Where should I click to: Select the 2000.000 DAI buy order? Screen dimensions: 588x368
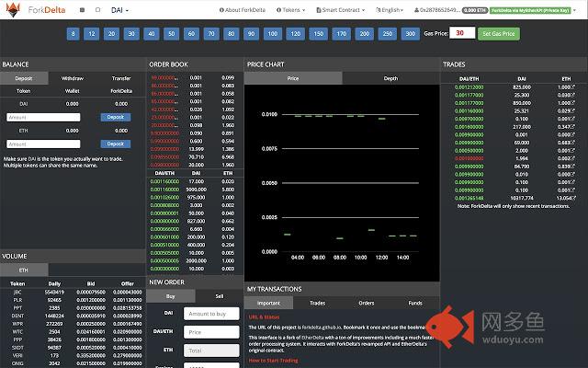195,260
